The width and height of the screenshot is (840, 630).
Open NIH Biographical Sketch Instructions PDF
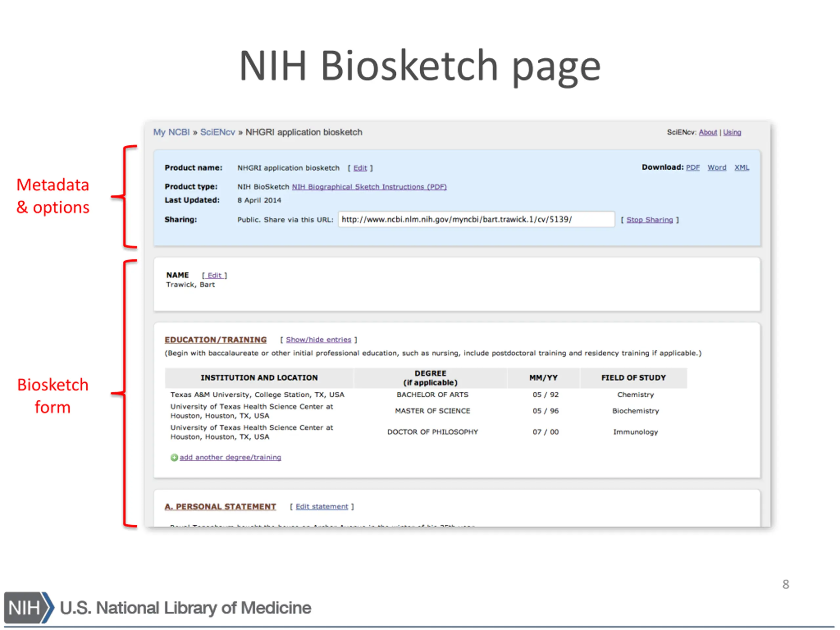click(x=369, y=187)
